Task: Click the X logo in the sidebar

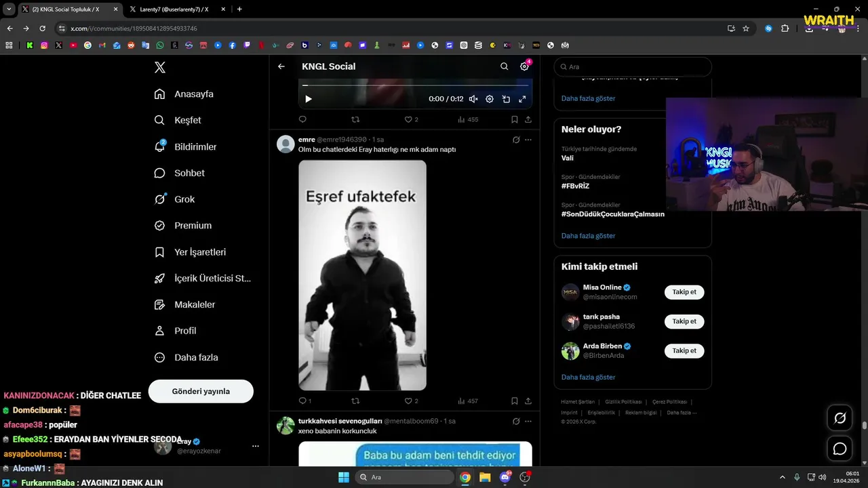Action: [160, 67]
